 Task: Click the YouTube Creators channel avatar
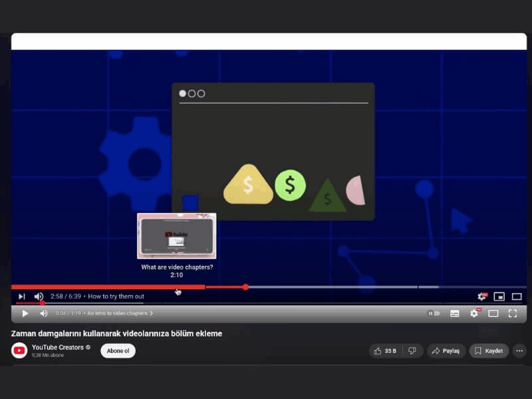(x=19, y=350)
